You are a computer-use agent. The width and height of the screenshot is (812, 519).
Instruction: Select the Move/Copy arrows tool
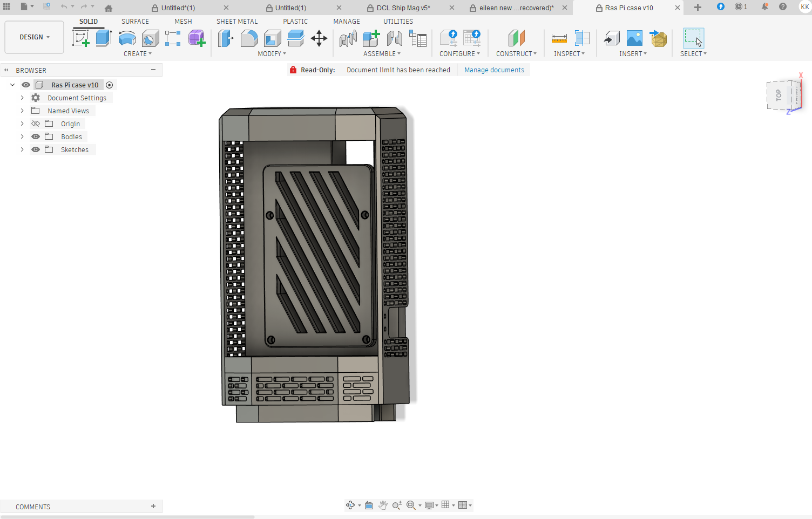tap(319, 38)
